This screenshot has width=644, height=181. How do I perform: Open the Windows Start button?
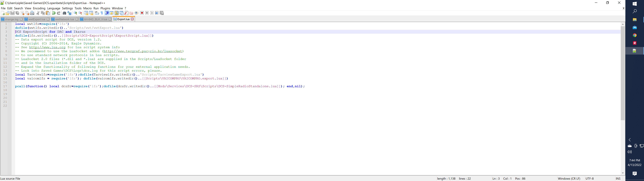[x=635, y=4]
